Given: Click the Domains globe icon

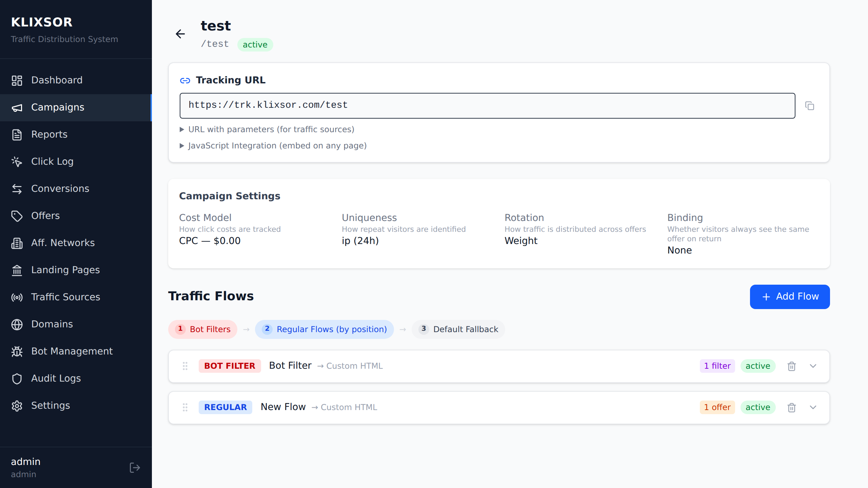Looking at the screenshot, I should coord(17,325).
